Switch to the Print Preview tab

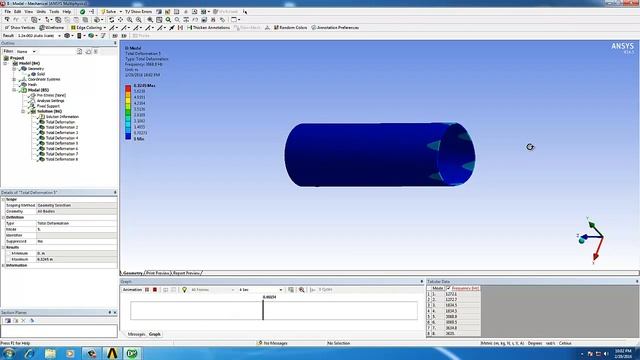pos(158,273)
